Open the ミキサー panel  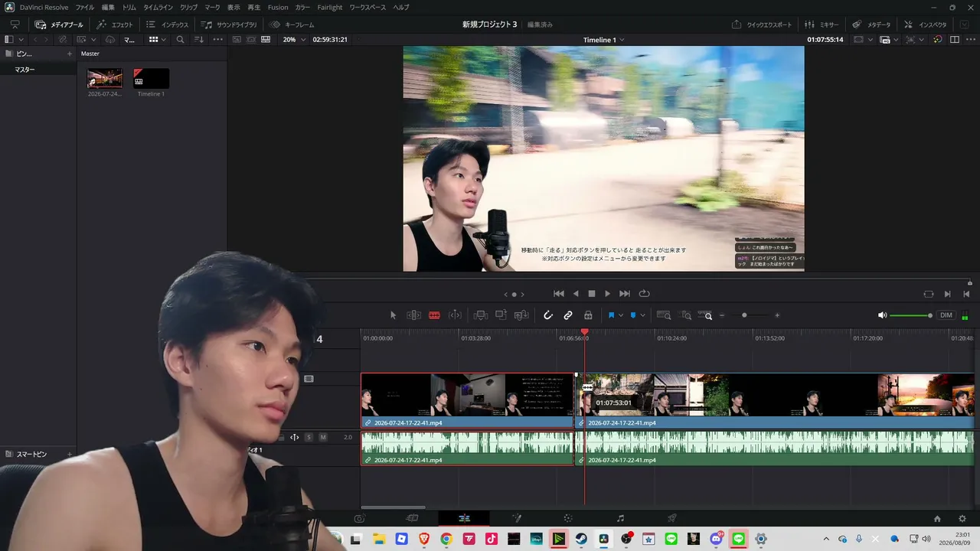click(822, 24)
